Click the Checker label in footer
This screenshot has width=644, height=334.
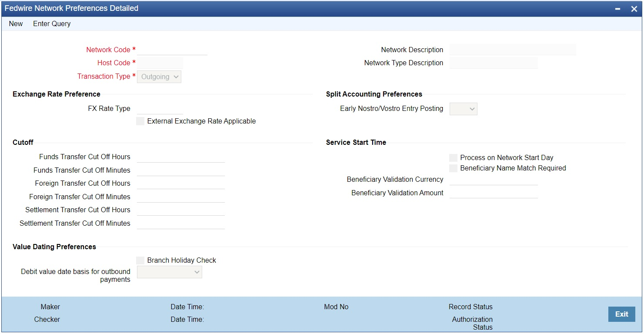point(47,319)
